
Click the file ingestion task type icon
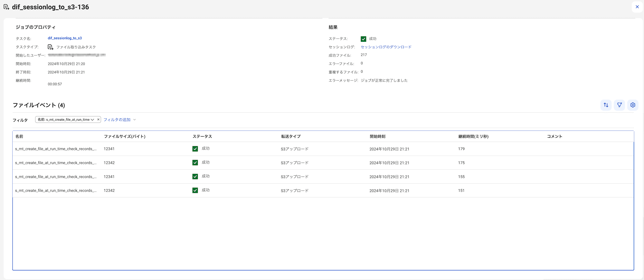(x=51, y=47)
